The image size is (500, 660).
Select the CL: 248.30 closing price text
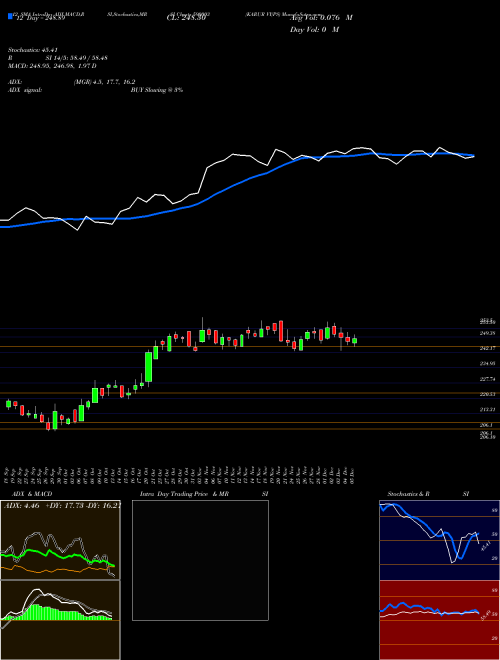pos(186,18)
